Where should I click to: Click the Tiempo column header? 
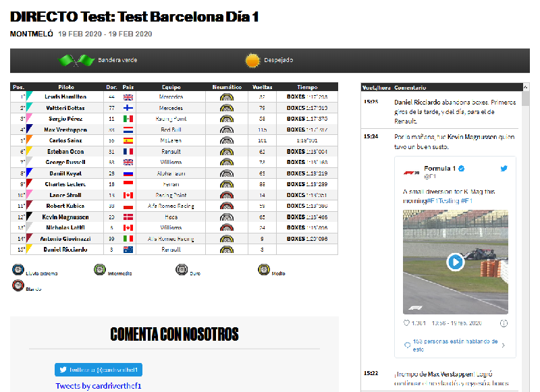coord(307,87)
